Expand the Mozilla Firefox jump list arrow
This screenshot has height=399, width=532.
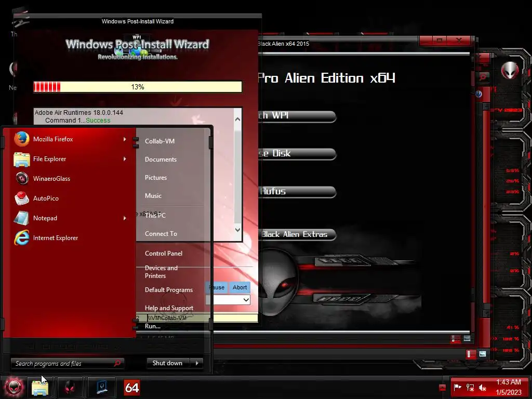pyautogui.click(x=125, y=139)
